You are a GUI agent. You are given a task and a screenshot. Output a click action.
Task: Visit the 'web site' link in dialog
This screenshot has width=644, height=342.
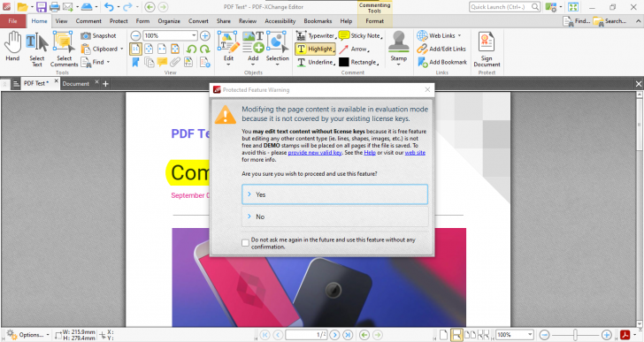click(415, 153)
